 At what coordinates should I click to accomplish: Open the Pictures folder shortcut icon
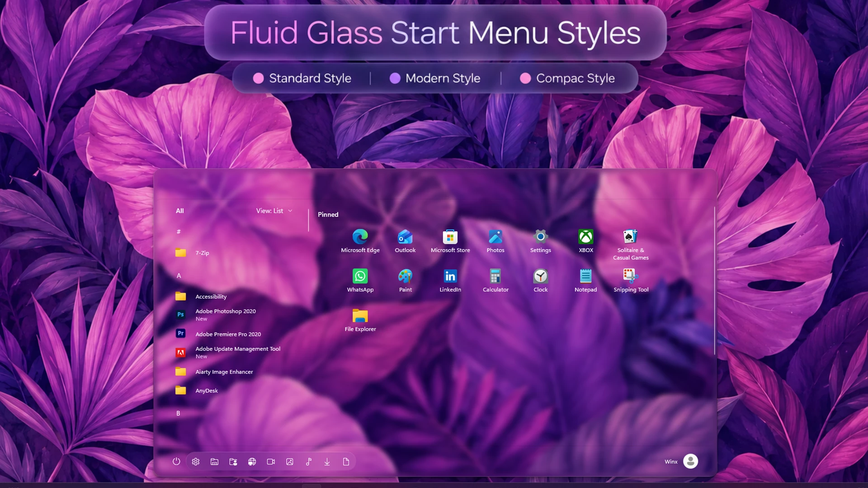290,462
